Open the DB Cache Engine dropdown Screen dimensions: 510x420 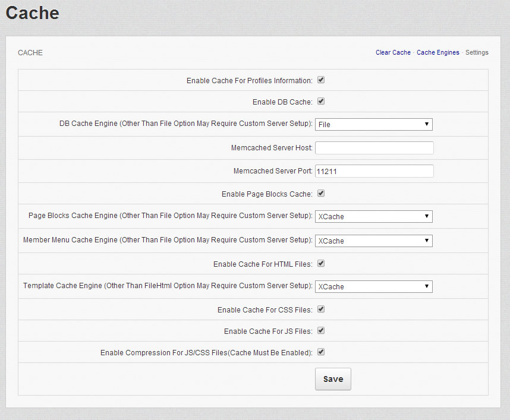(373, 124)
